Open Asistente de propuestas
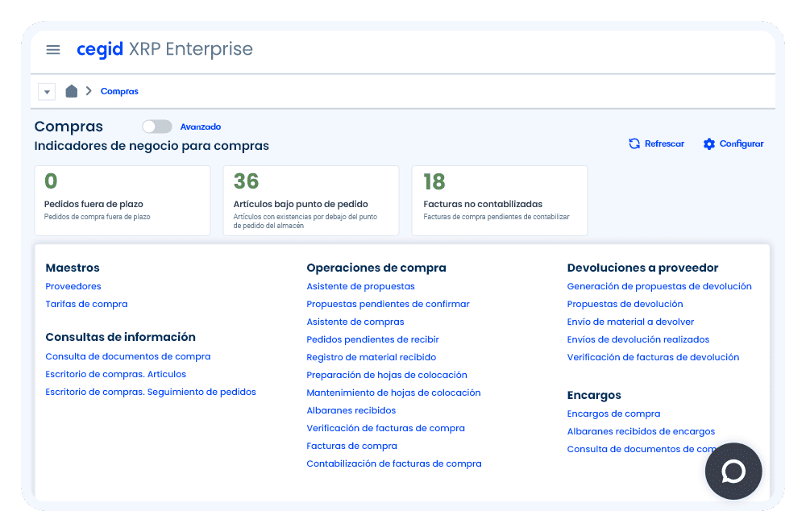Screen dimensions: 806x532 [x=360, y=286]
